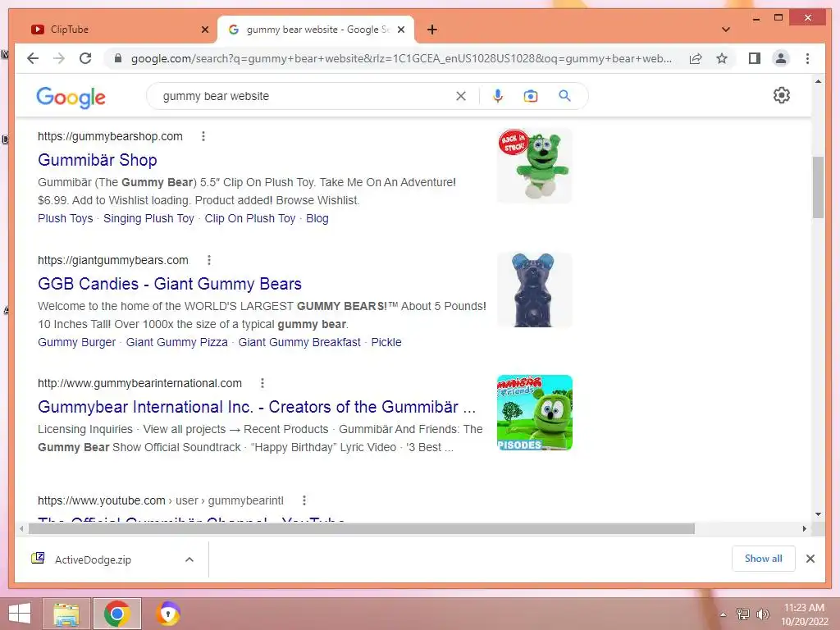
Task: Close the ClipTube tab
Action: 204,30
